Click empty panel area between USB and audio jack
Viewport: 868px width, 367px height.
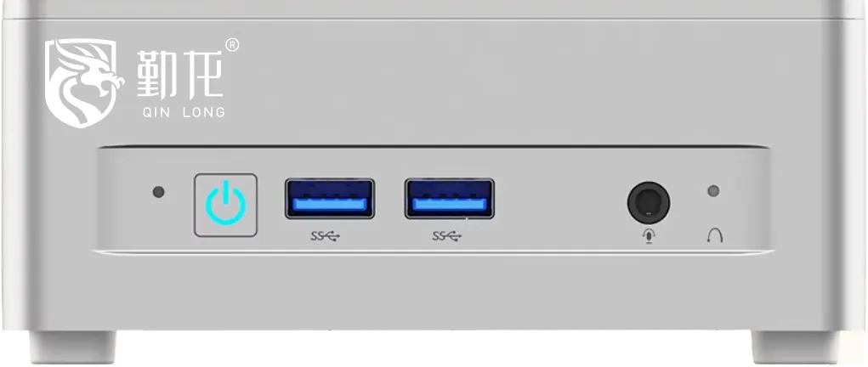[x=560, y=202]
